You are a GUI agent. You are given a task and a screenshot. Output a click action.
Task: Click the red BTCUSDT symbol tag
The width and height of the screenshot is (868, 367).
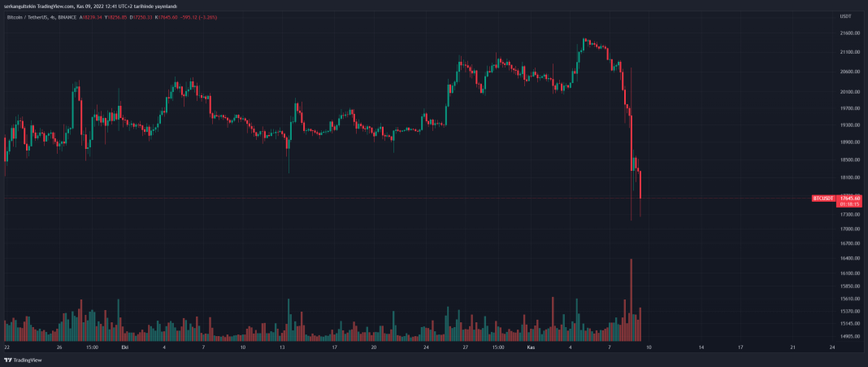(x=824, y=198)
